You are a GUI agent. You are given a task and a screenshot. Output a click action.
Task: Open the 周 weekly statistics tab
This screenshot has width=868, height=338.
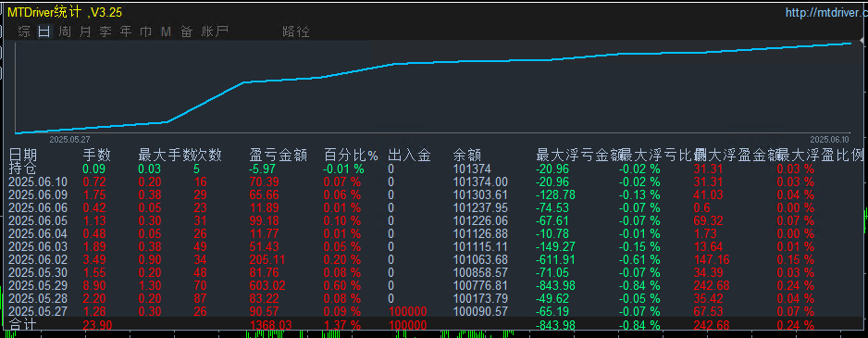pyautogui.click(x=65, y=31)
